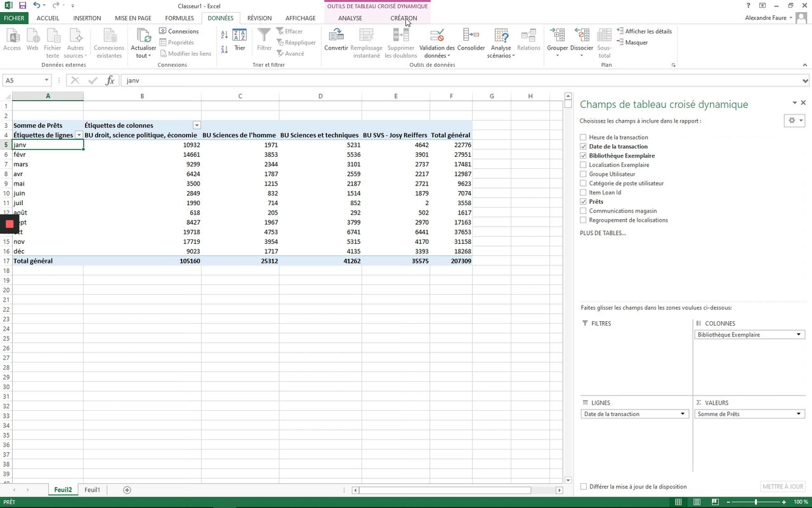Switch to the Feuil1 sheet tab
Image resolution: width=812 pixels, height=508 pixels.
coord(93,490)
